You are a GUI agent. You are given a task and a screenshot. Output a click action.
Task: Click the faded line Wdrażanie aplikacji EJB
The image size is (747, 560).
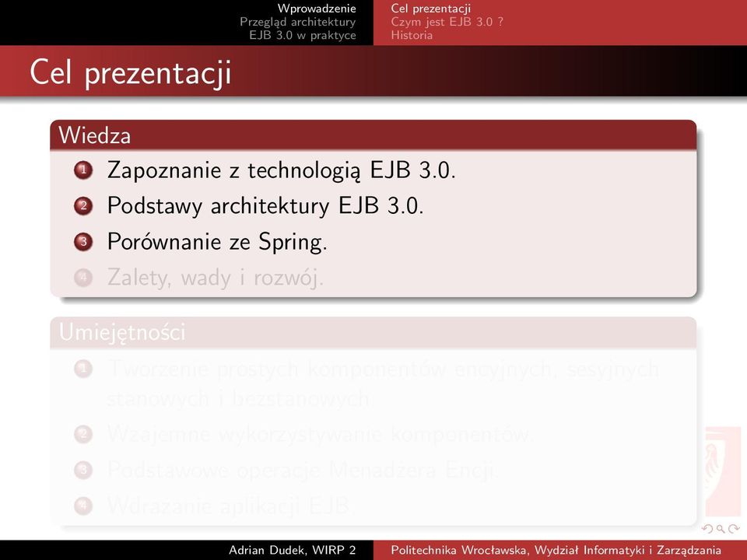pos(229,506)
